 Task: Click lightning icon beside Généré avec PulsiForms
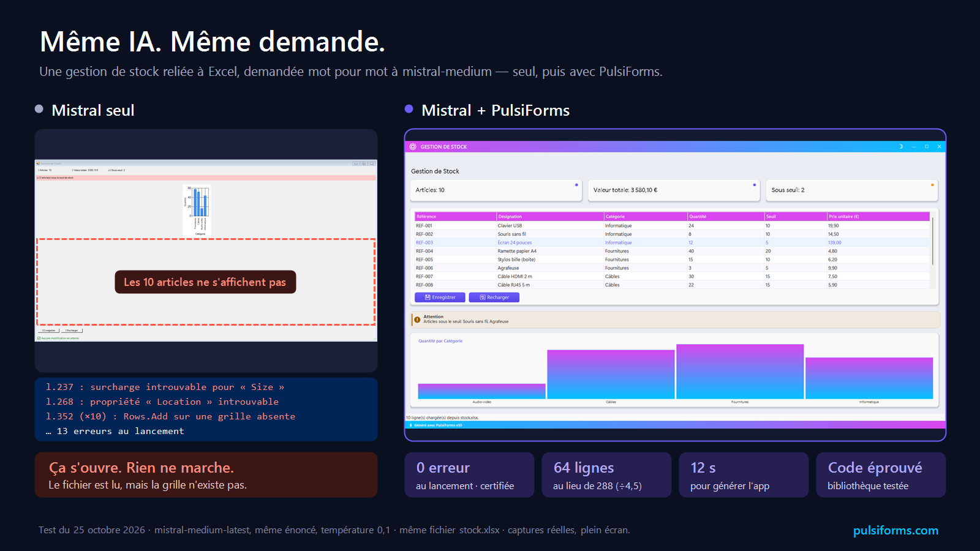point(410,425)
